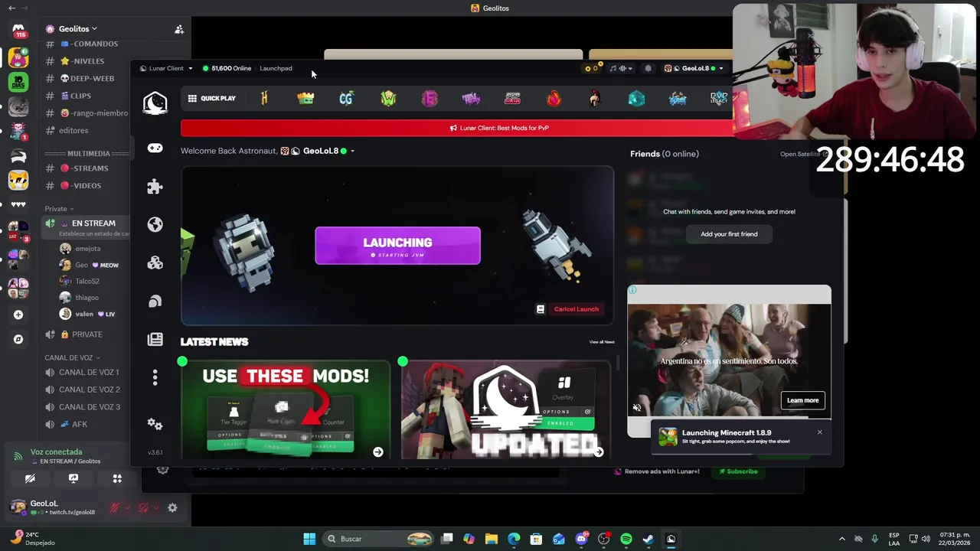The width and height of the screenshot is (980, 551).
Task: Click the Lunar Client moon logo
Action: (x=155, y=103)
